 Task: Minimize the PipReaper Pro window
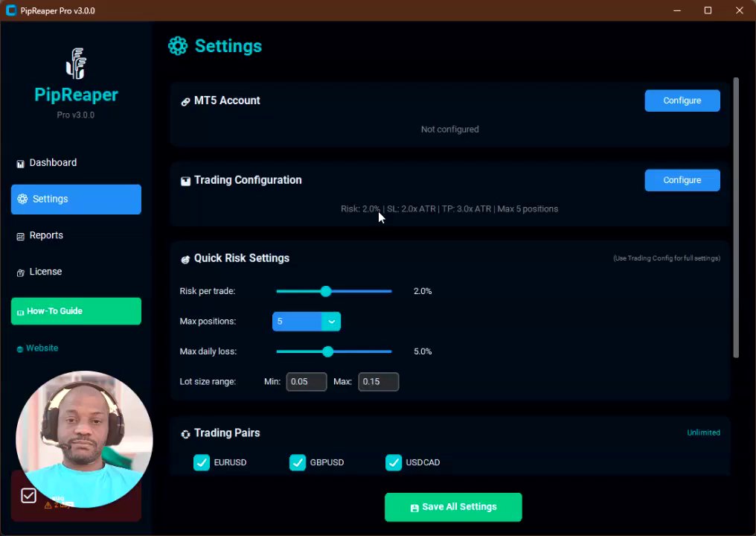tap(677, 10)
